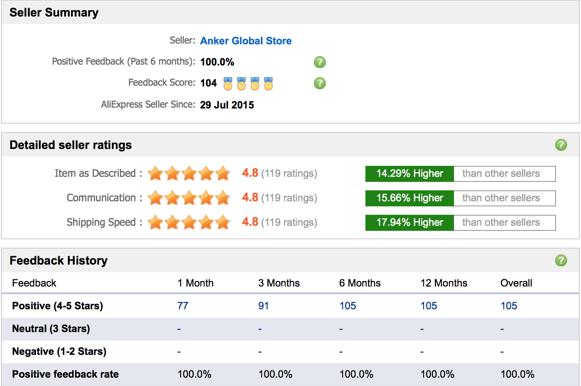581x386 pixels.
Task: Click the Overall column header
Action: (x=516, y=283)
